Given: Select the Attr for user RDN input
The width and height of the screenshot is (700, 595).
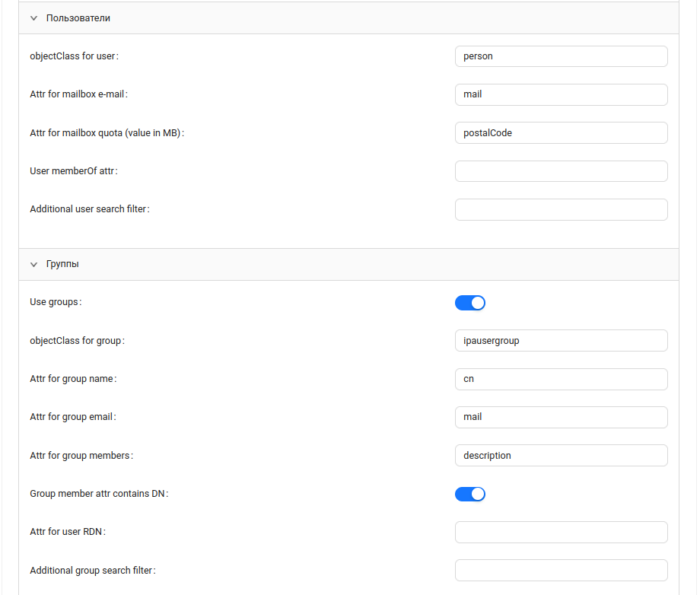Looking at the screenshot, I should point(561,532).
